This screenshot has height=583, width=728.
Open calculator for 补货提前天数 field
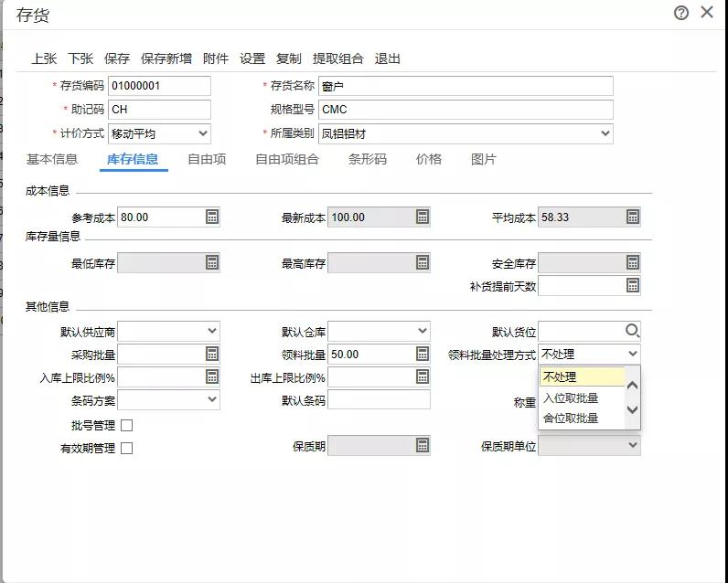click(x=632, y=285)
